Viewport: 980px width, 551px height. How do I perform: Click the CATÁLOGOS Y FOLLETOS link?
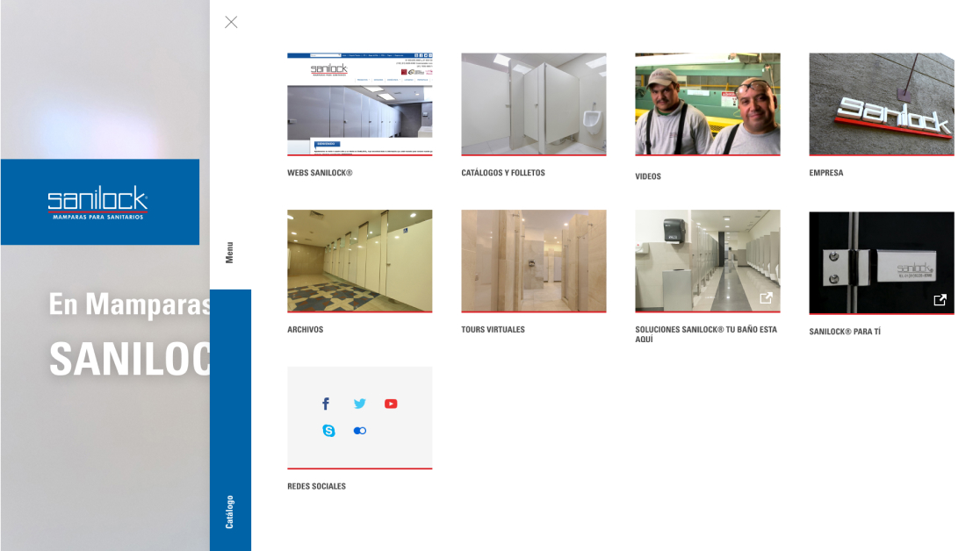503,173
